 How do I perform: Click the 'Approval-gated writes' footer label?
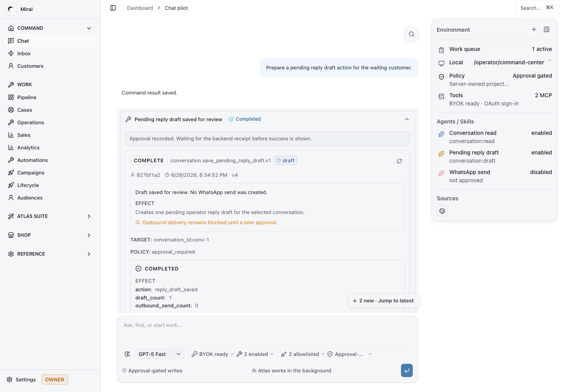pyautogui.click(x=152, y=370)
